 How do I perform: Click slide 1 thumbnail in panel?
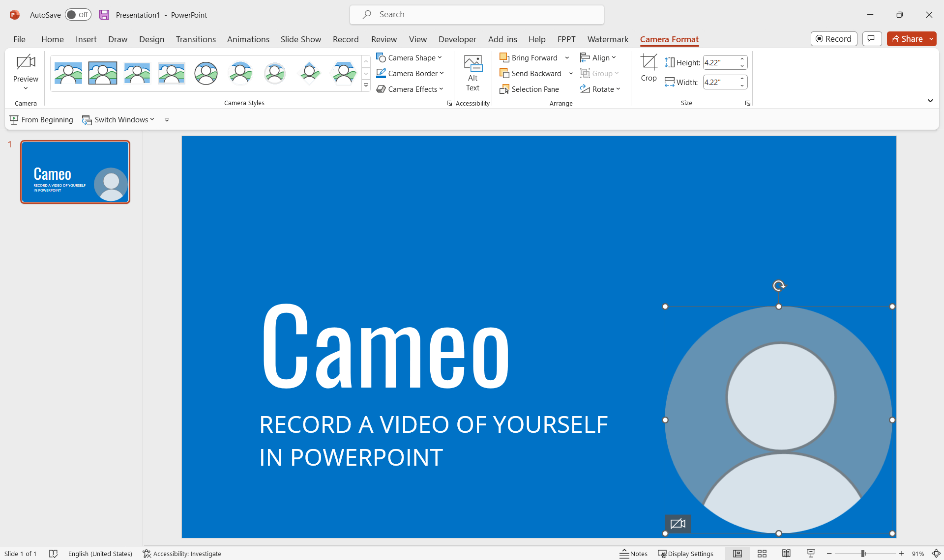[74, 172]
